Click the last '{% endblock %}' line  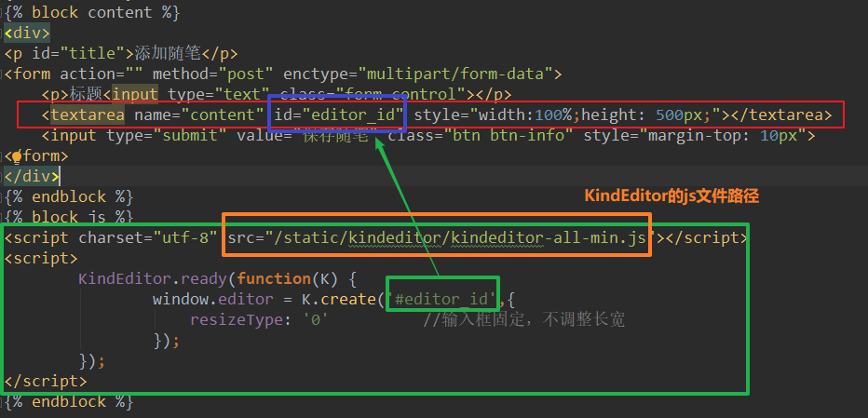click(x=69, y=401)
